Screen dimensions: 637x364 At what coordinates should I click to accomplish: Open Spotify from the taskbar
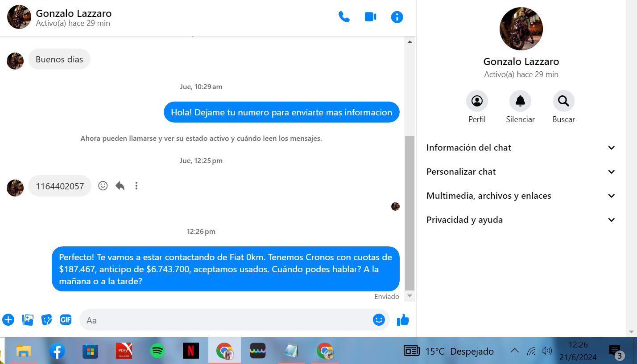click(157, 351)
